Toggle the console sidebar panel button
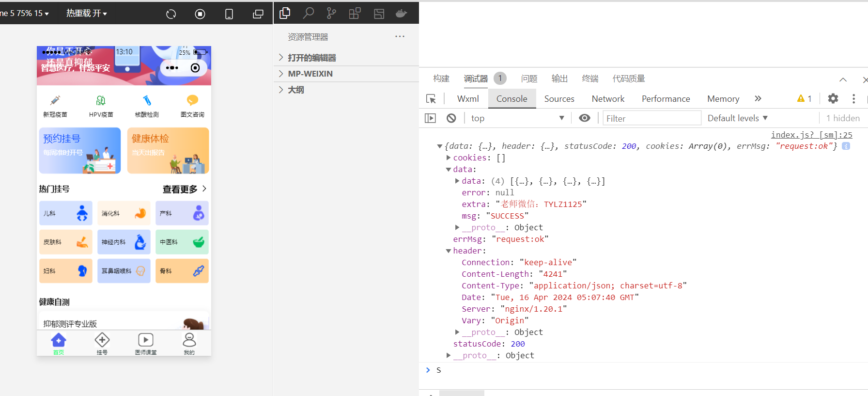Screen dimensions: 868x396 (x=430, y=118)
